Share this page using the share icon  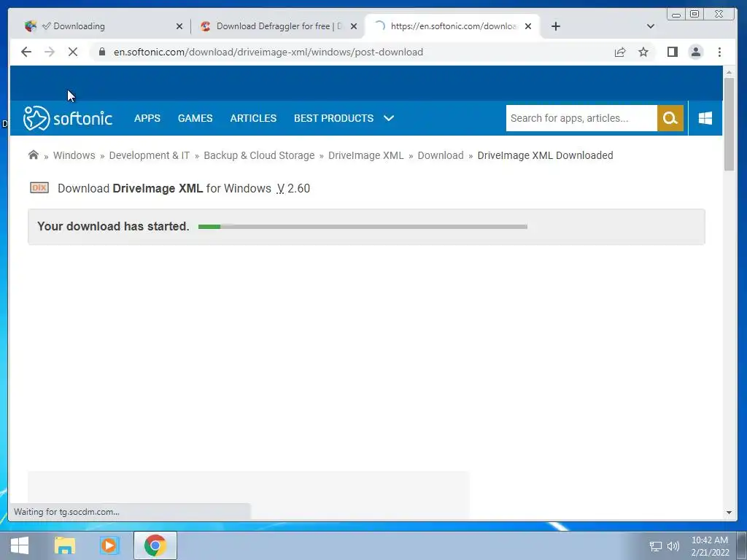tap(620, 52)
